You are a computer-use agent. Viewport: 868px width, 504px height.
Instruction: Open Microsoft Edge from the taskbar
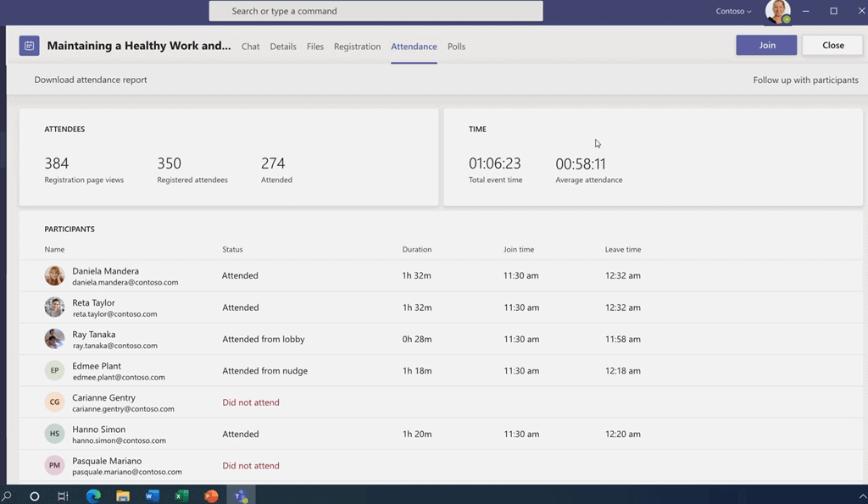click(x=93, y=496)
